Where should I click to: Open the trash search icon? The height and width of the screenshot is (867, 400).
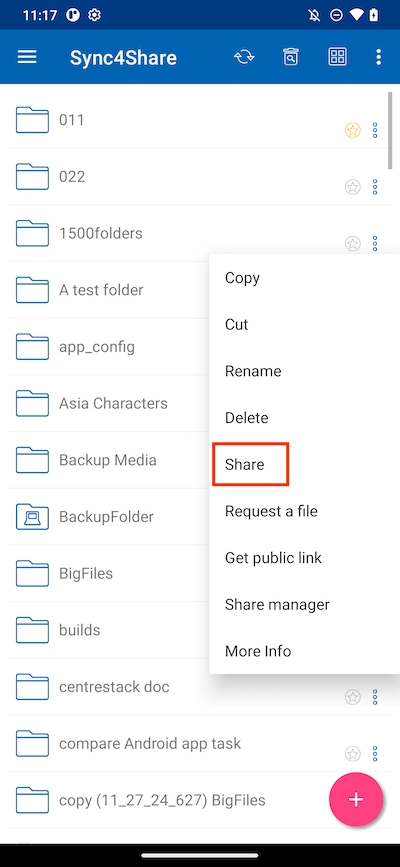290,57
